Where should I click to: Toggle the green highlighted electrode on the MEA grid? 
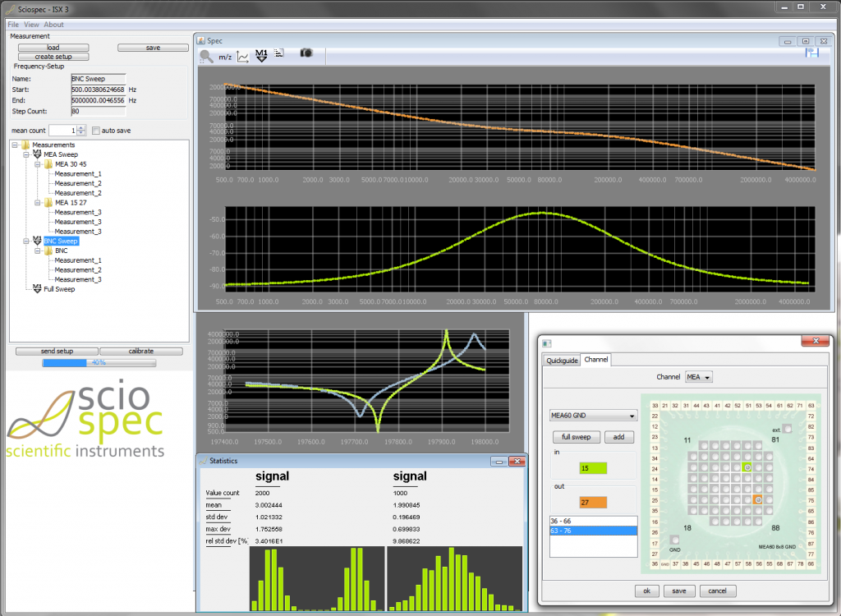pos(747,467)
